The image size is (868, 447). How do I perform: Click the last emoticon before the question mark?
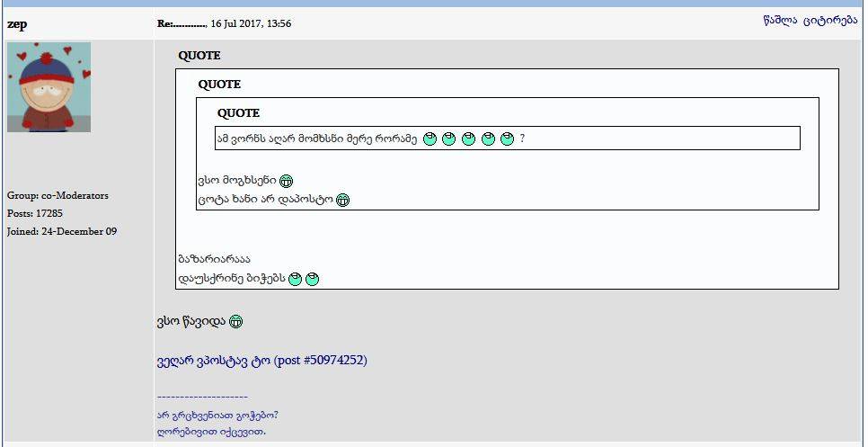coord(507,139)
